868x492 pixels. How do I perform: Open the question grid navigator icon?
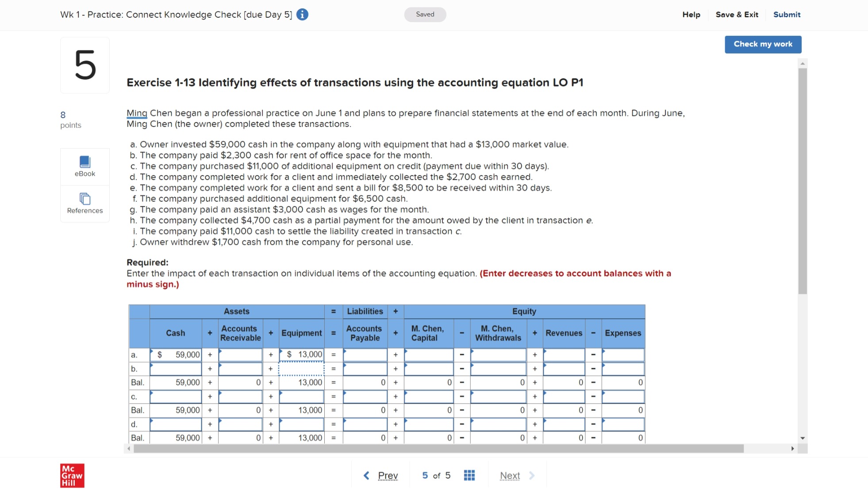(x=469, y=475)
